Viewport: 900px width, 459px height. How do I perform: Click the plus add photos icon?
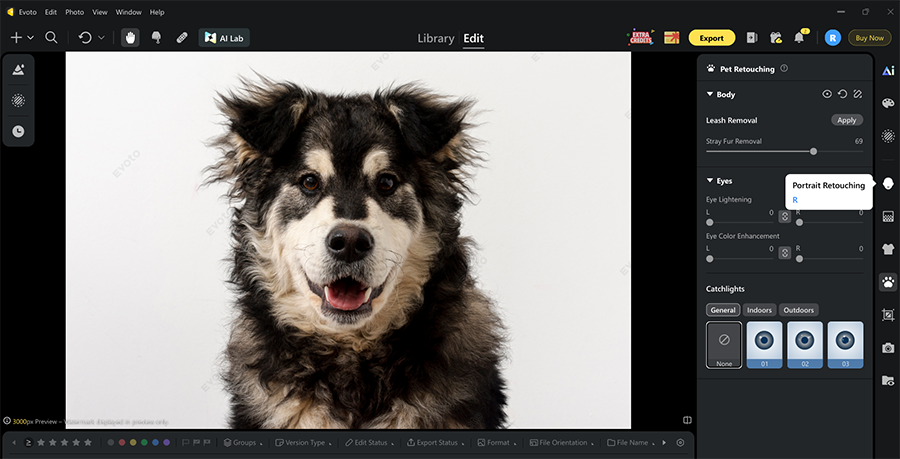coord(16,38)
